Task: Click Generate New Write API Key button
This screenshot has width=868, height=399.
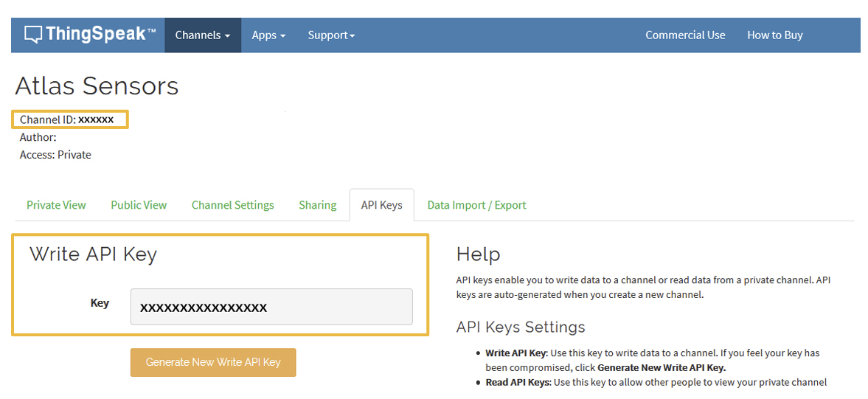Action: pyautogui.click(x=213, y=362)
